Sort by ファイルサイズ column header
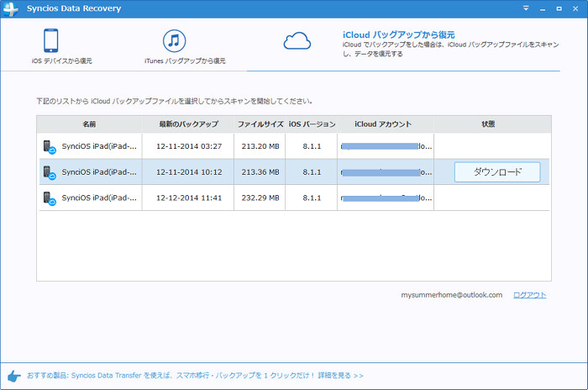Screen dimensions: 588x390 [x=260, y=124]
